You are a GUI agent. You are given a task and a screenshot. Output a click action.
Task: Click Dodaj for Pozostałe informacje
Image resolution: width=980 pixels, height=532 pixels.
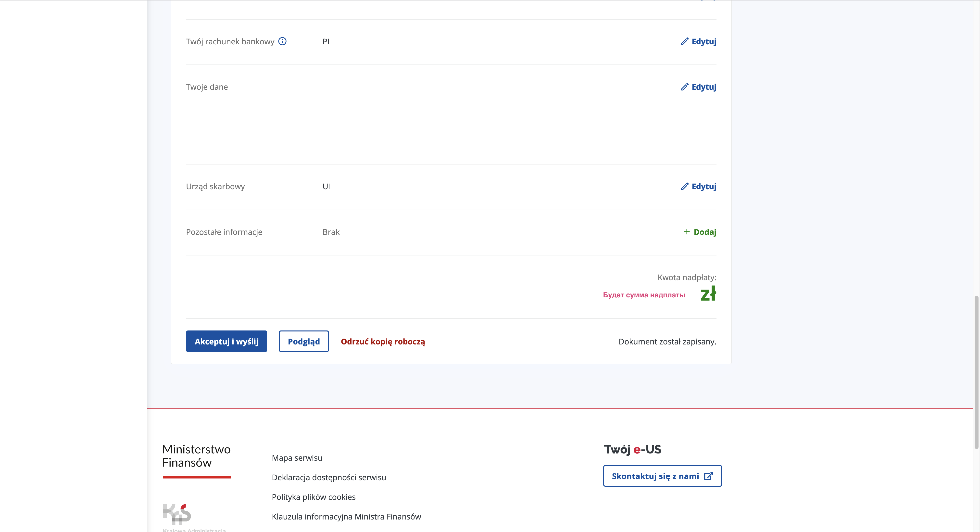click(x=704, y=232)
